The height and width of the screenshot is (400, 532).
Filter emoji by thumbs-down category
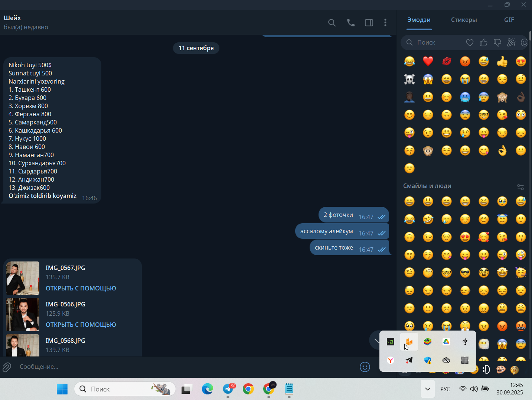[497, 43]
